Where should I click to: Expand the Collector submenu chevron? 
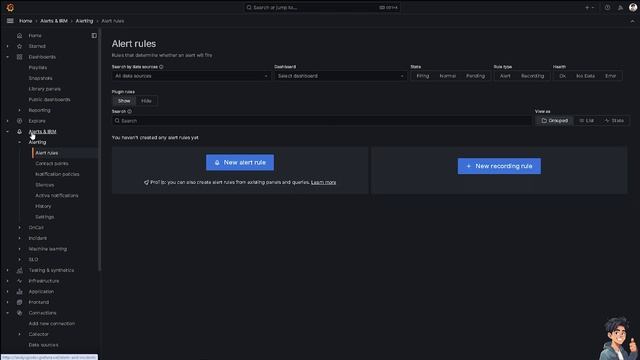tap(19, 334)
